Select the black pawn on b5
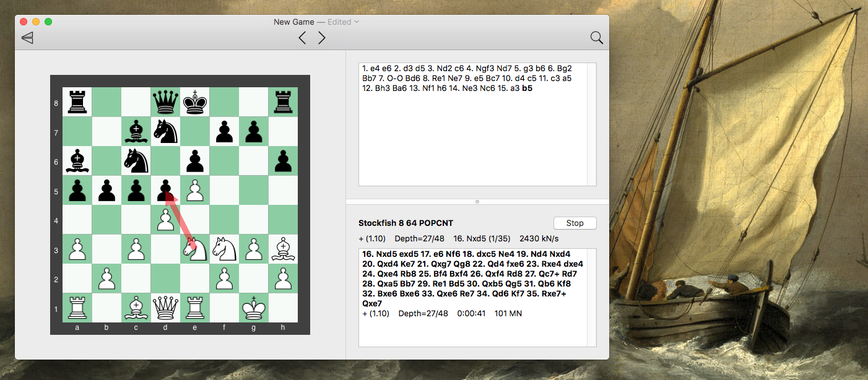868x380 pixels. (106, 190)
